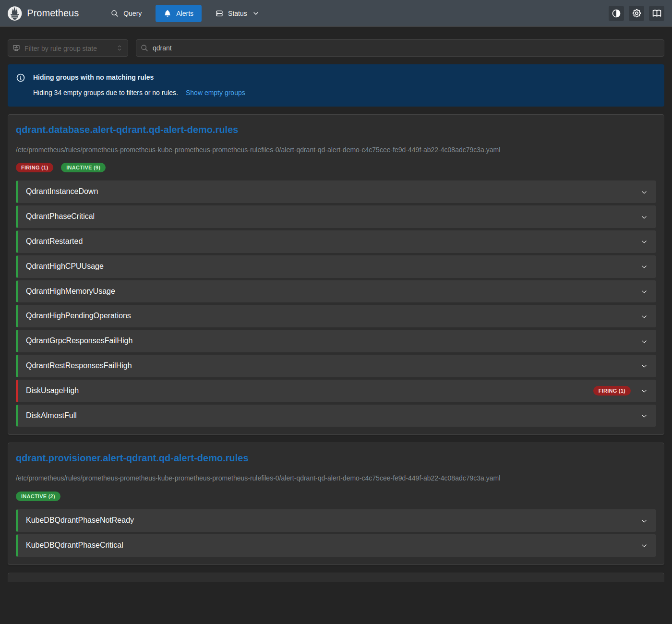Switch to the Alerts page

pyautogui.click(x=179, y=13)
